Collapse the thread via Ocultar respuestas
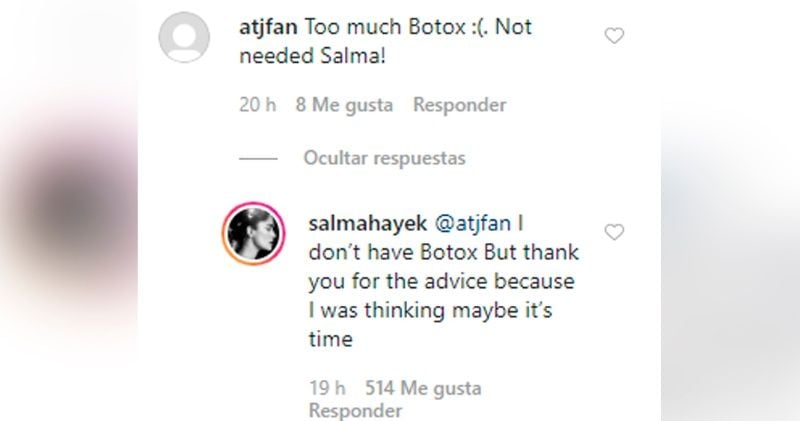The width and height of the screenshot is (800, 421). point(385,158)
